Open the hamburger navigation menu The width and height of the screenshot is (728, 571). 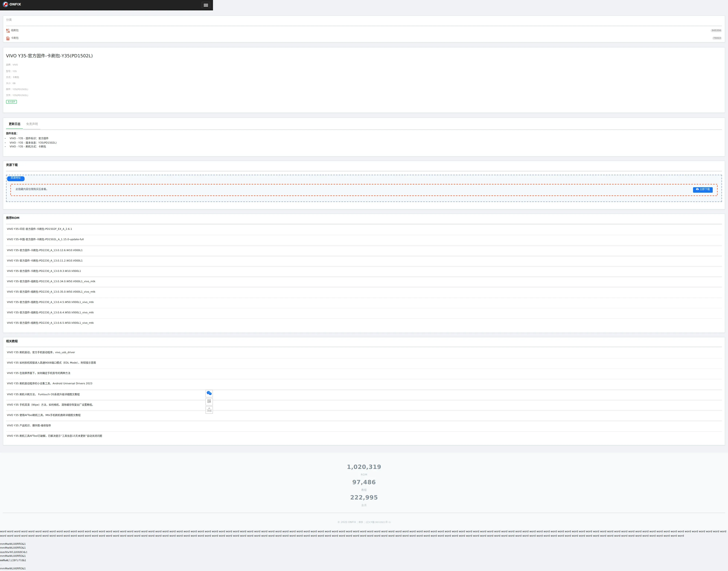[206, 5]
